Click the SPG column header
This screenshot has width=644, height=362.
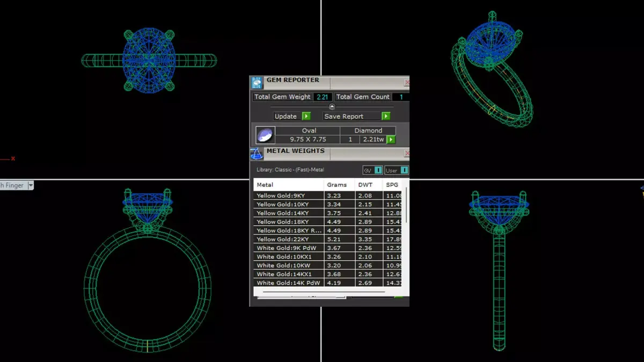(392, 184)
